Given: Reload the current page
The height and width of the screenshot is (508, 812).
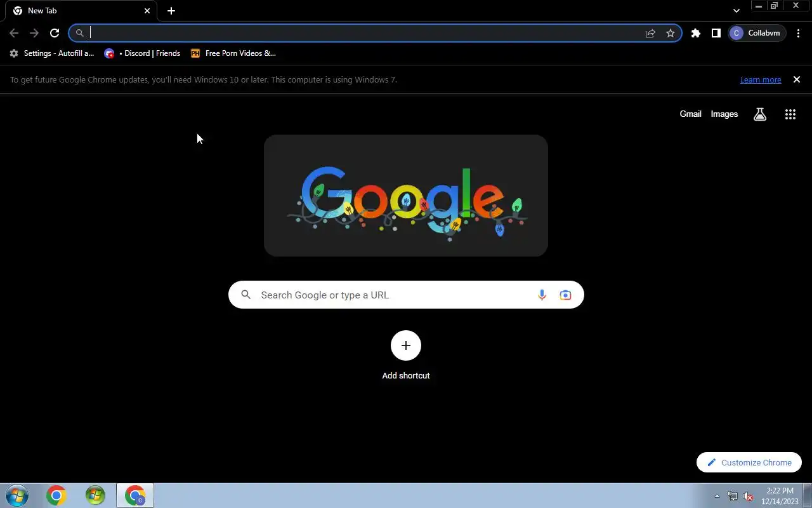Looking at the screenshot, I should pyautogui.click(x=55, y=33).
